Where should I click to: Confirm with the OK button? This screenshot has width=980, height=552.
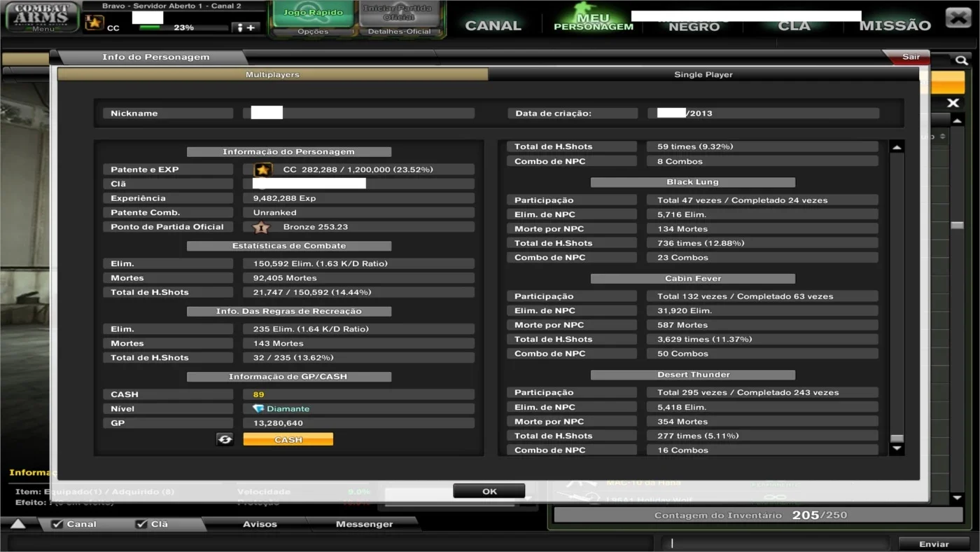[489, 491]
